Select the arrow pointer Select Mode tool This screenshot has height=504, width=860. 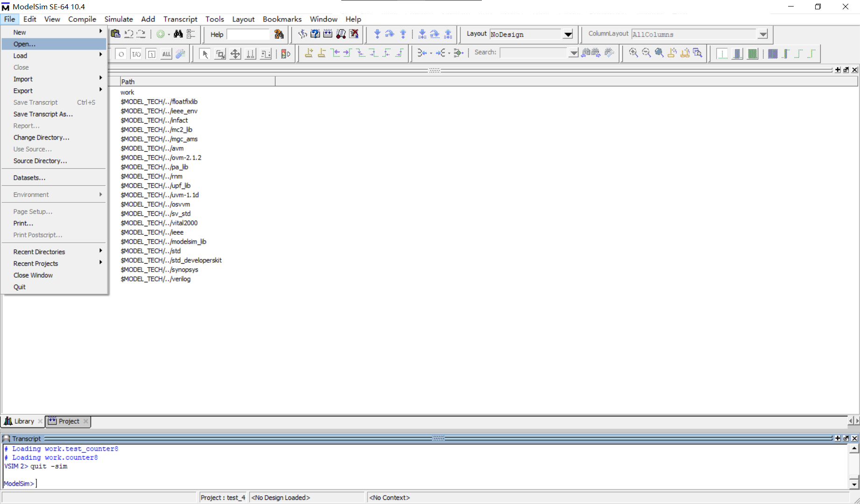pos(204,54)
